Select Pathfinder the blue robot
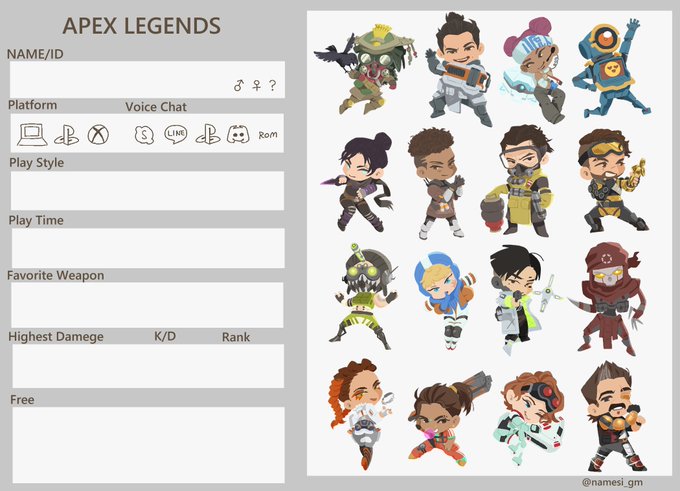This screenshot has height=491, width=680. coord(612,69)
